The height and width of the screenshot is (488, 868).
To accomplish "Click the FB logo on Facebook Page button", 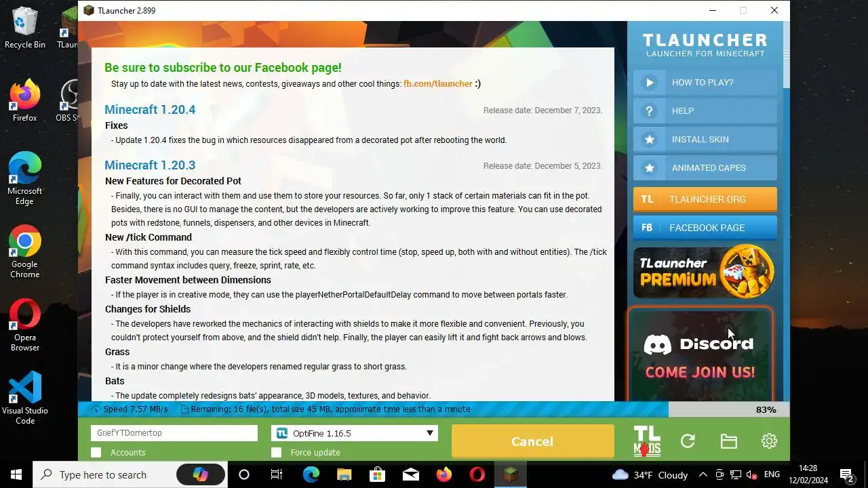I will (x=648, y=228).
